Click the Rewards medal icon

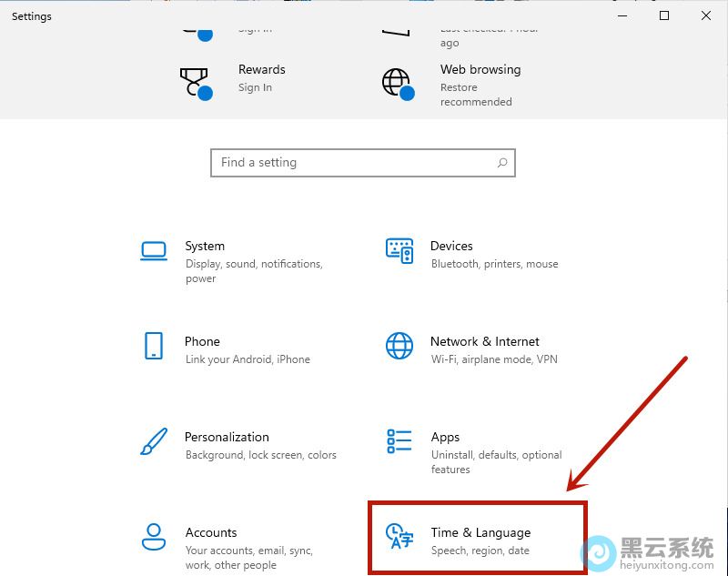195,82
